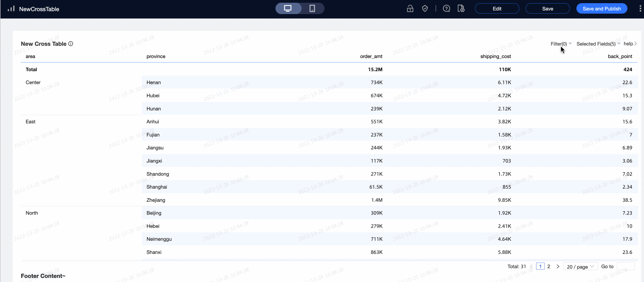Screen dimensions: 644x282
Task: Click the info icon beside New Cross Table
Action: (x=71, y=44)
